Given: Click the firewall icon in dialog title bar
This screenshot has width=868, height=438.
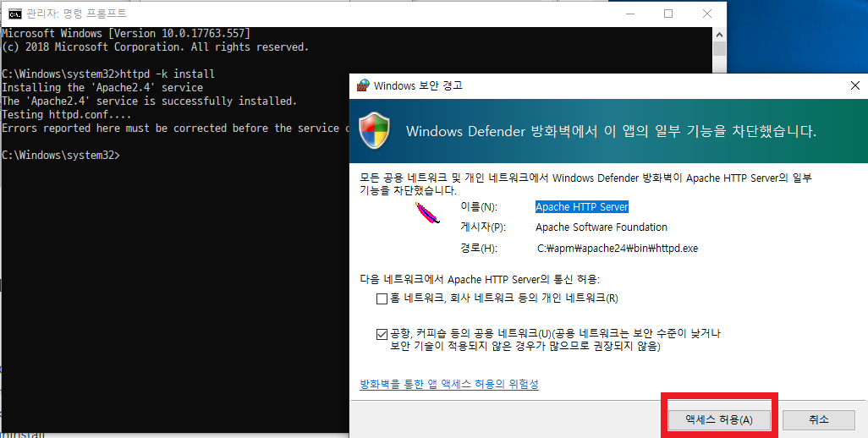Looking at the screenshot, I should pos(363,85).
